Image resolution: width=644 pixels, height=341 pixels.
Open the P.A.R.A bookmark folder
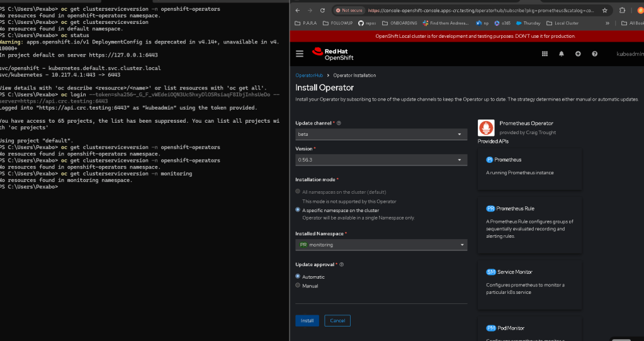[x=306, y=23]
